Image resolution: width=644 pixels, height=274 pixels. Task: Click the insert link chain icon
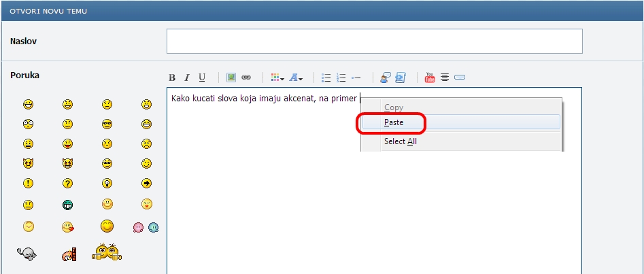coord(246,78)
